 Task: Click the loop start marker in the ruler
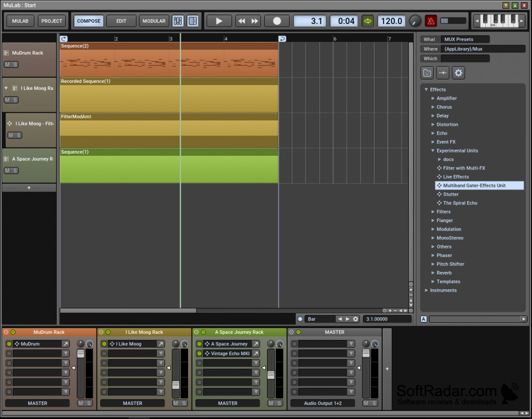[64, 39]
